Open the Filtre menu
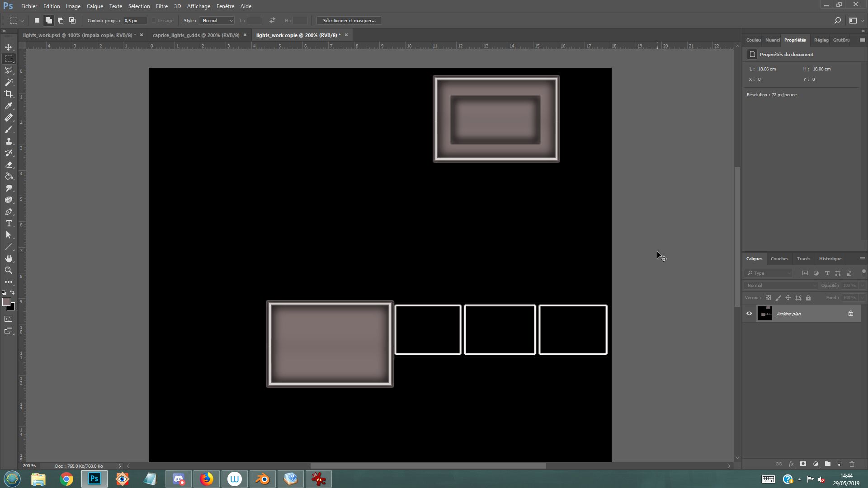Screen dimensions: 868x488 pyautogui.click(x=161, y=6)
